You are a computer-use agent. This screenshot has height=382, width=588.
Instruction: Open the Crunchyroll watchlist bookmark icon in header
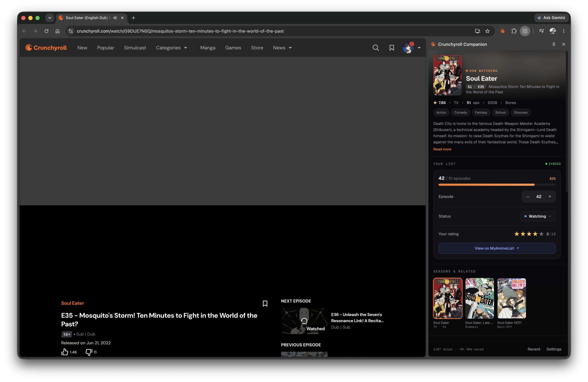tap(392, 48)
